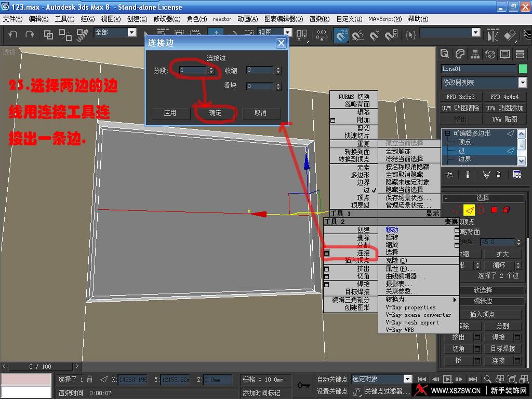Activate Bind to Space Warp tool

82,35
